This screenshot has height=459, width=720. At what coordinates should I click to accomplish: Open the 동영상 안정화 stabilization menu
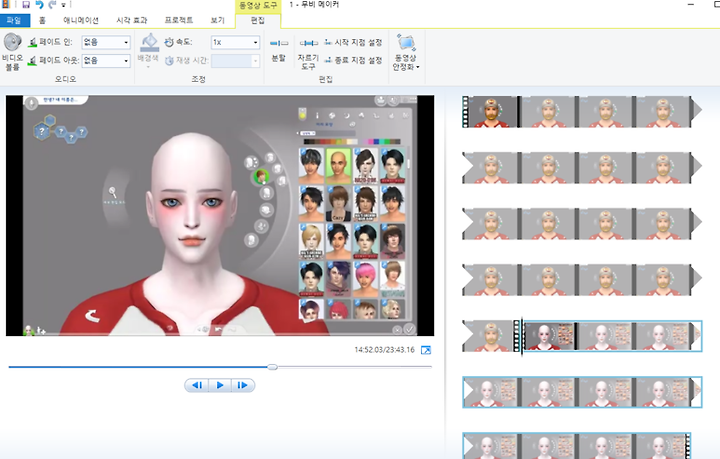point(406,52)
